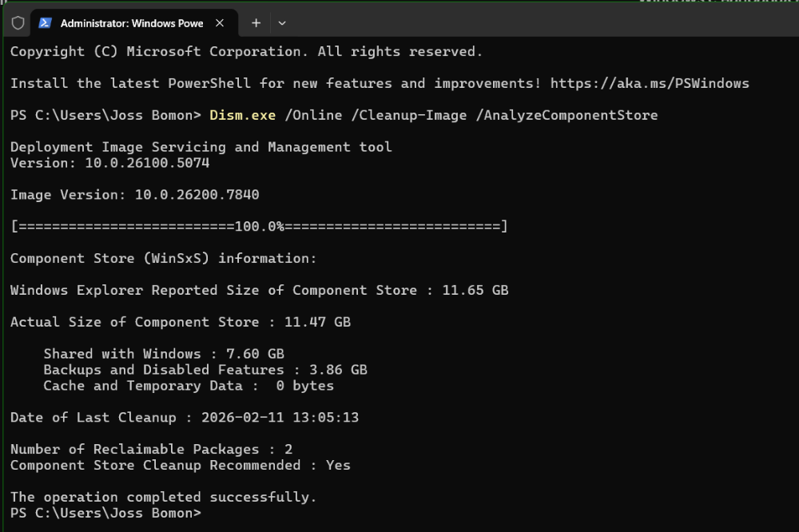The image size is (799, 532).
Task: Open a new tab with plus button
Action: click(x=256, y=23)
